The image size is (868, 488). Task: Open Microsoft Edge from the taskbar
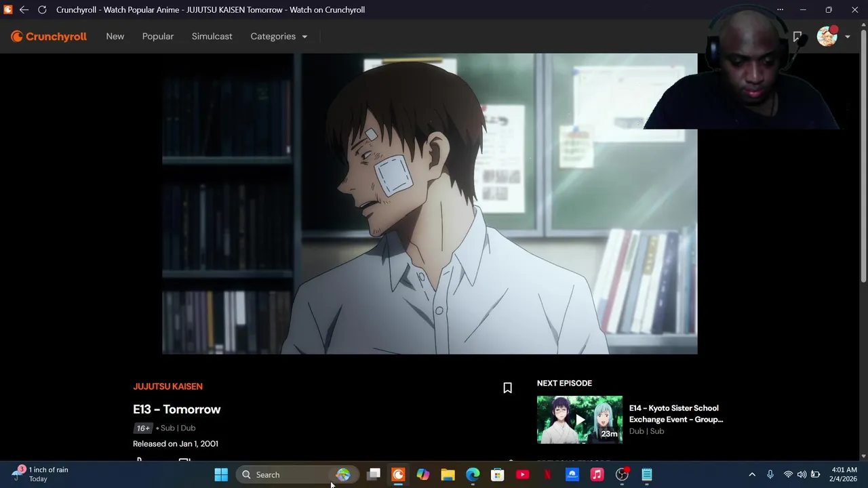(x=473, y=474)
